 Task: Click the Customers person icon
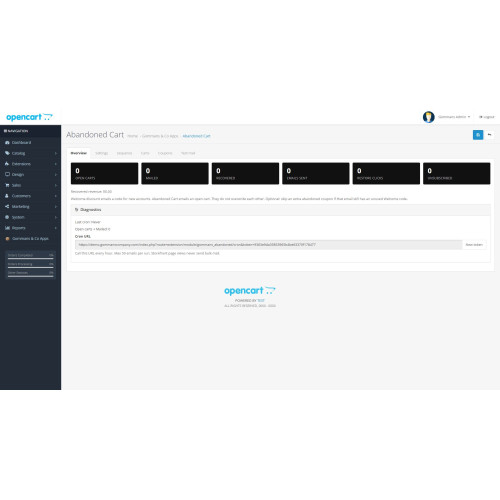(7, 196)
